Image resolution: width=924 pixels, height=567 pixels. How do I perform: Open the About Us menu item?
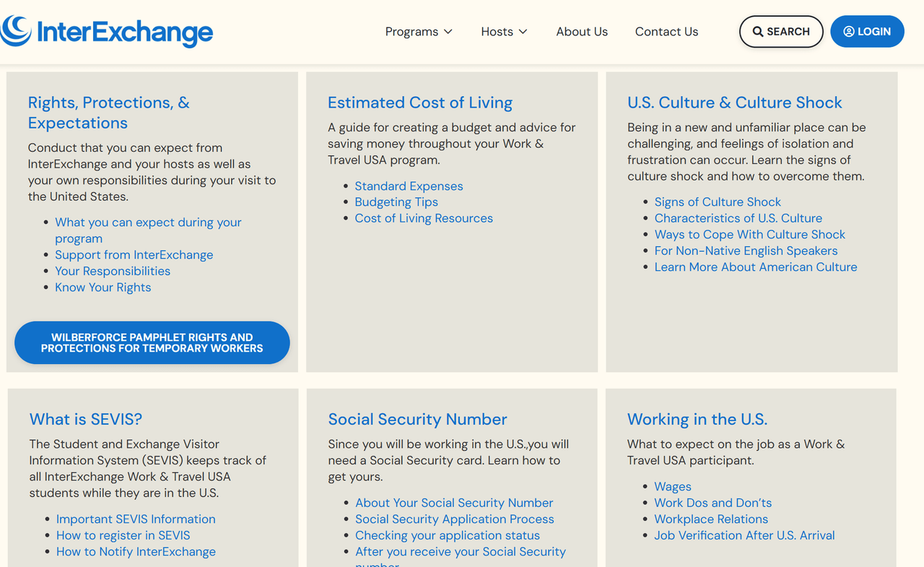(582, 32)
